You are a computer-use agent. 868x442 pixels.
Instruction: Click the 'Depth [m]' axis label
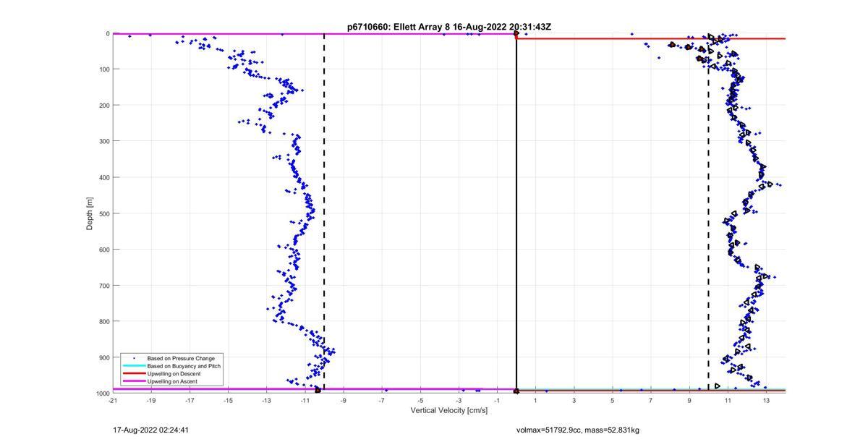tap(90, 213)
